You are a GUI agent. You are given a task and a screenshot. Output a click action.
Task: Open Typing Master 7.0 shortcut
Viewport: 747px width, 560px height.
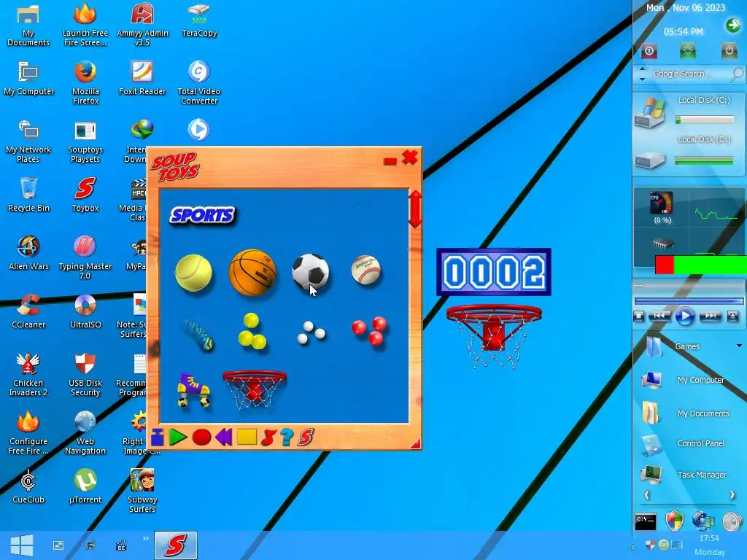[x=85, y=257]
